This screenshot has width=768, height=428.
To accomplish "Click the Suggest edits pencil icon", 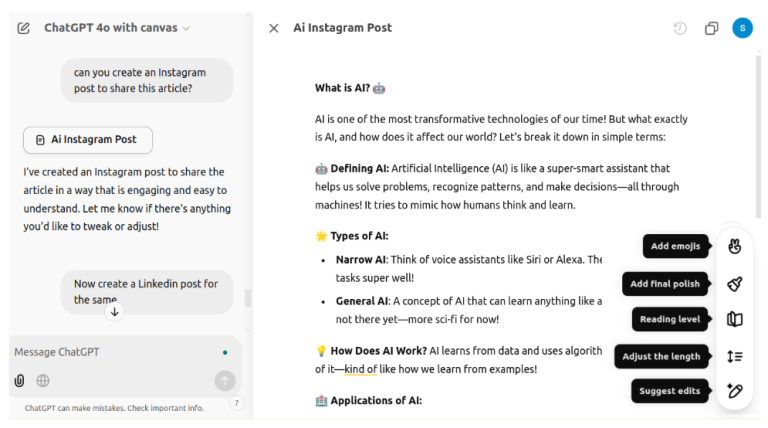I will (735, 391).
